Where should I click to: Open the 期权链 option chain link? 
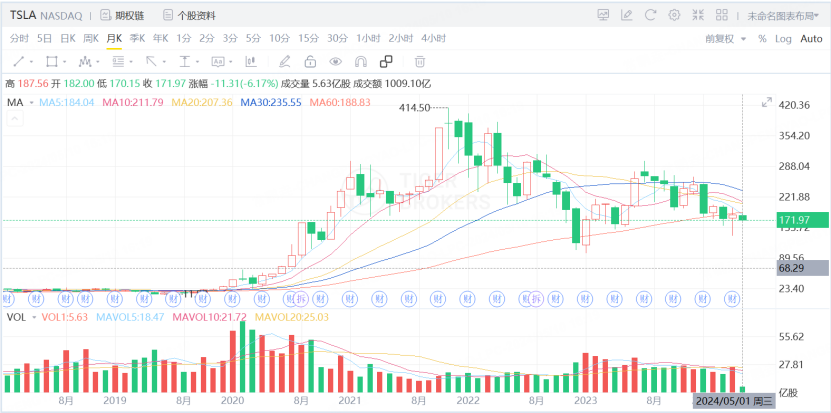122,15
